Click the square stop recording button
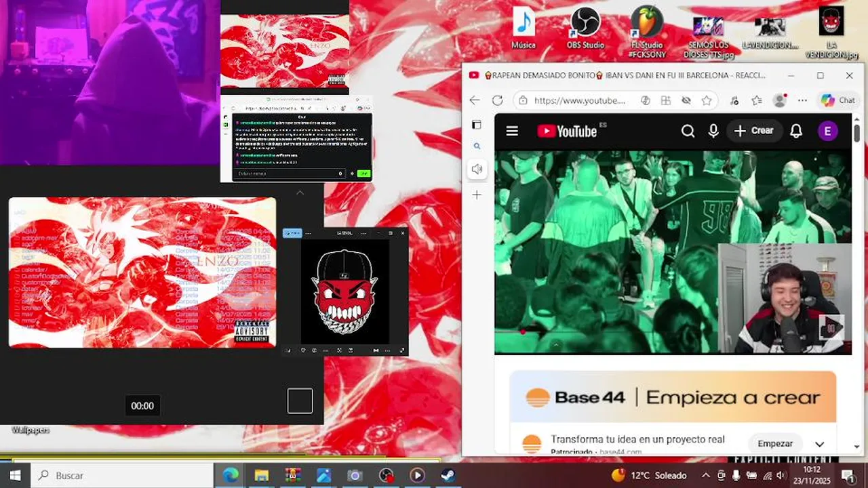Image resolution: width=868 pixels, height=488 pixels. [300, 401]
